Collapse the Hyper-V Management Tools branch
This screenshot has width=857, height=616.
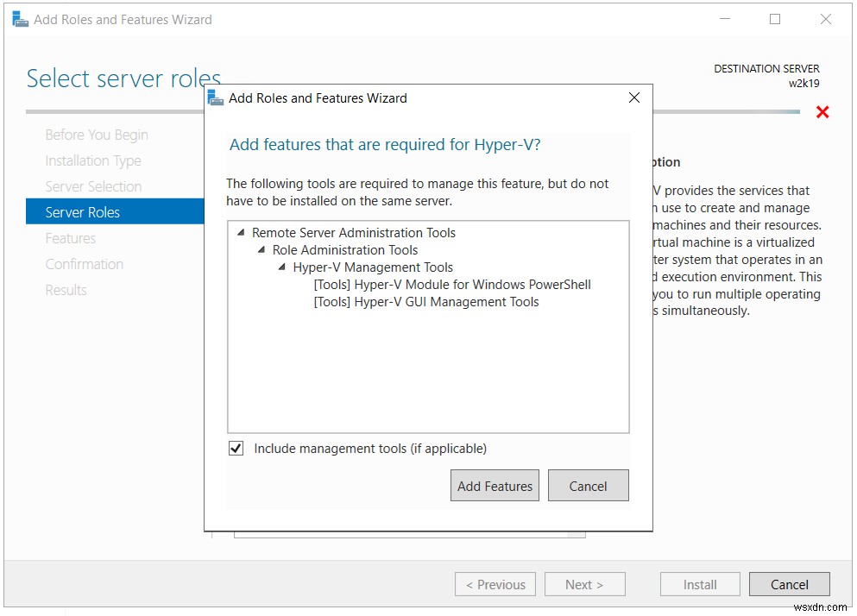point(280,267)
